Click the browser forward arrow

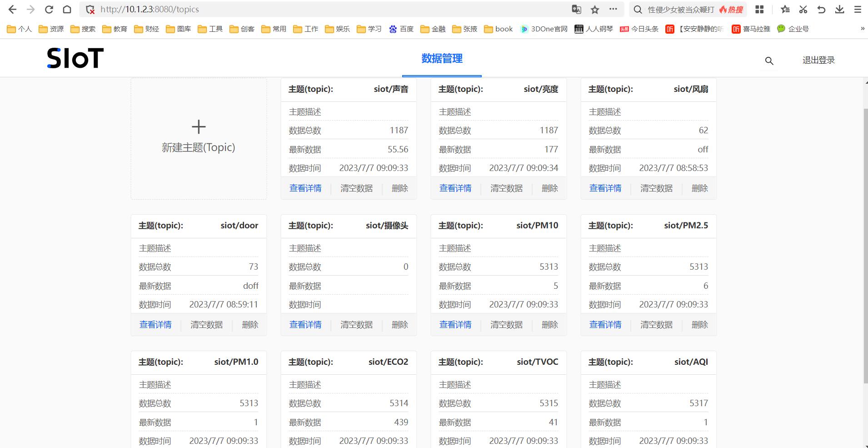[x=30, y=10]
